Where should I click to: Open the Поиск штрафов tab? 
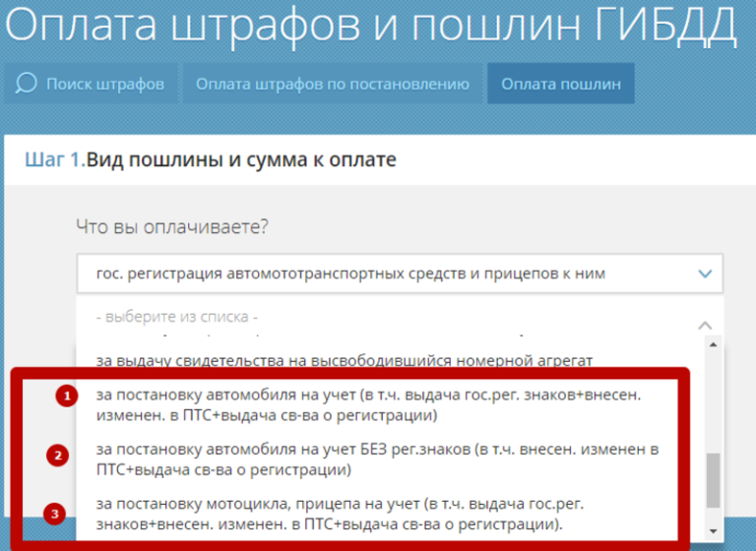click(x=91, y=84)
